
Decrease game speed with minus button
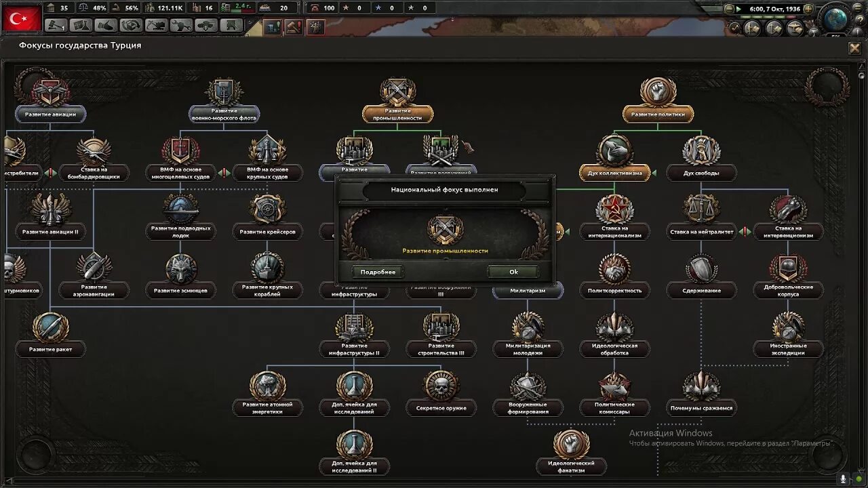coord(730,9)
